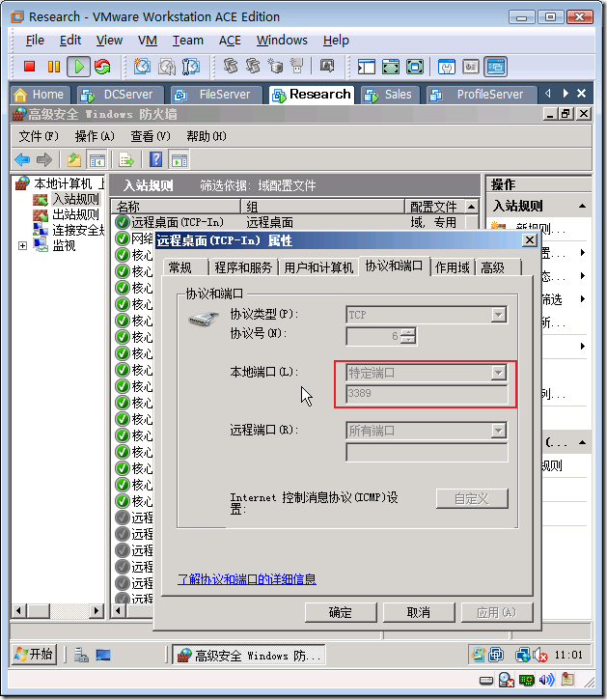Open the VMware VM menu
This screenshot has width=607, height=700.
pyautogui.click(x=148, y=41)
